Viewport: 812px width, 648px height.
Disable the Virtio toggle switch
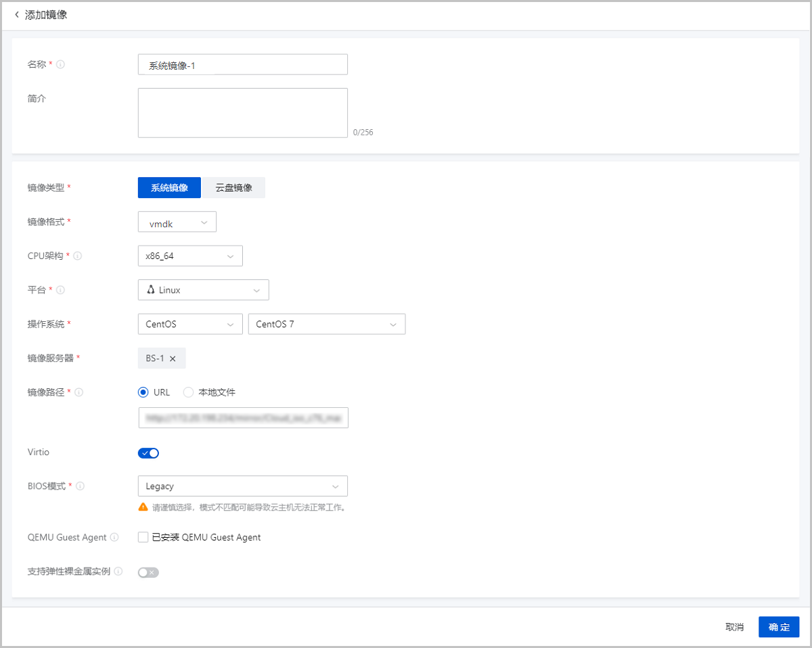148,453
